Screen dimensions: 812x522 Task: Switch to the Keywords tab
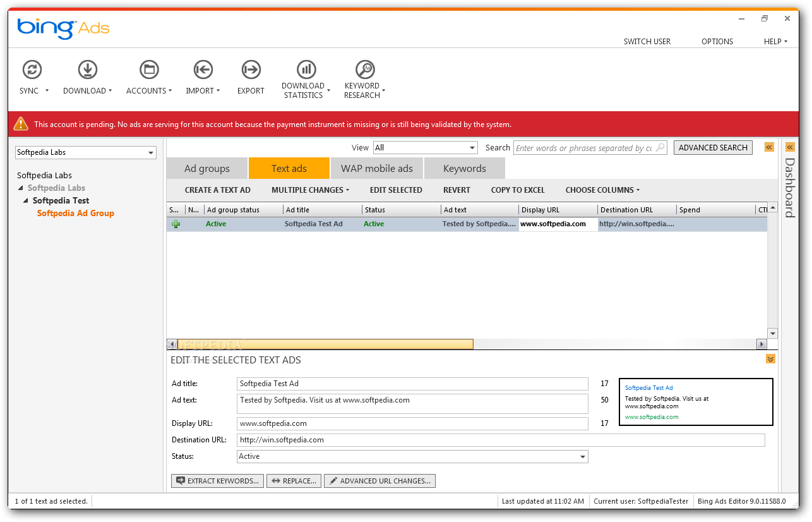click(465, 168)
